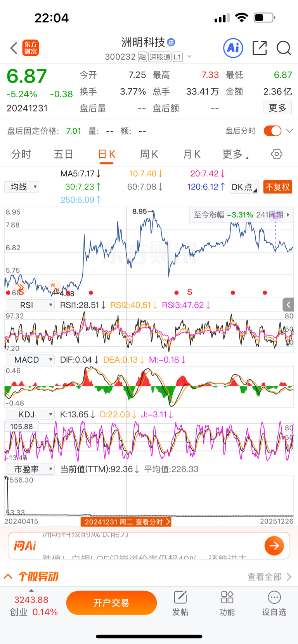The image size is (298, 644).
Task: Open 查看全部 link
Action: click(269, 577)
